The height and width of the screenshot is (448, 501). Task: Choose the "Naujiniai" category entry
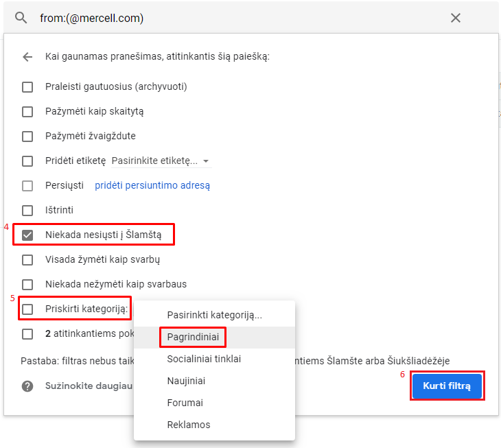pyautogui.click(x=186, y=381)
